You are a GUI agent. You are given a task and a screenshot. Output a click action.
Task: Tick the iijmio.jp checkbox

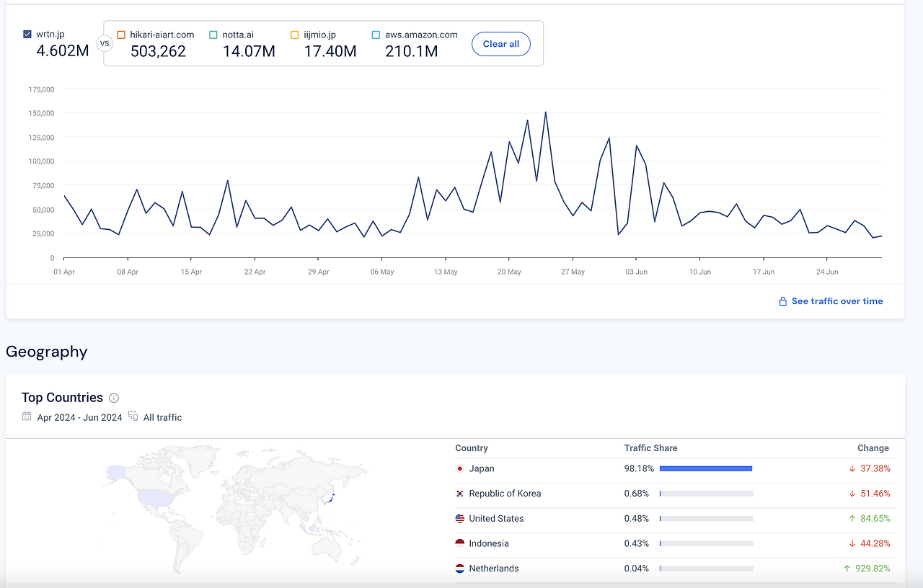(294, 35)
